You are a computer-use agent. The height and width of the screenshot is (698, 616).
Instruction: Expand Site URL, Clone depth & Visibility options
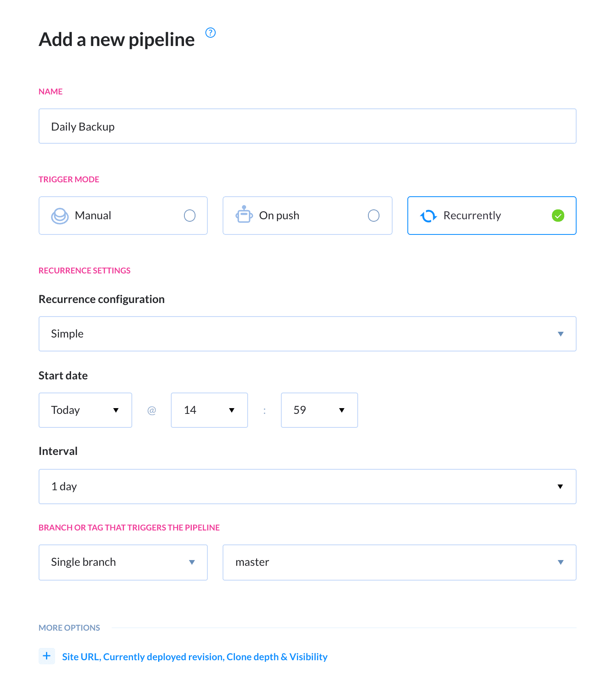pos(195,657)
